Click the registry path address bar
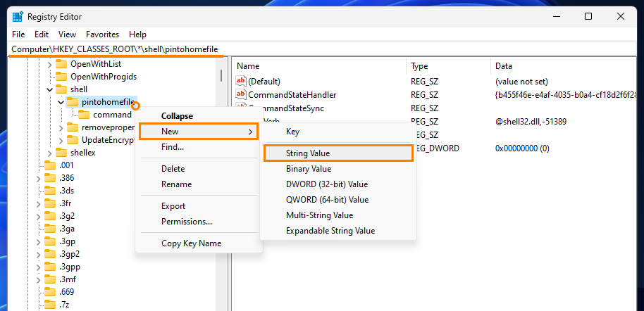Screen dimensions: 644x311 [x=323, y=49]
